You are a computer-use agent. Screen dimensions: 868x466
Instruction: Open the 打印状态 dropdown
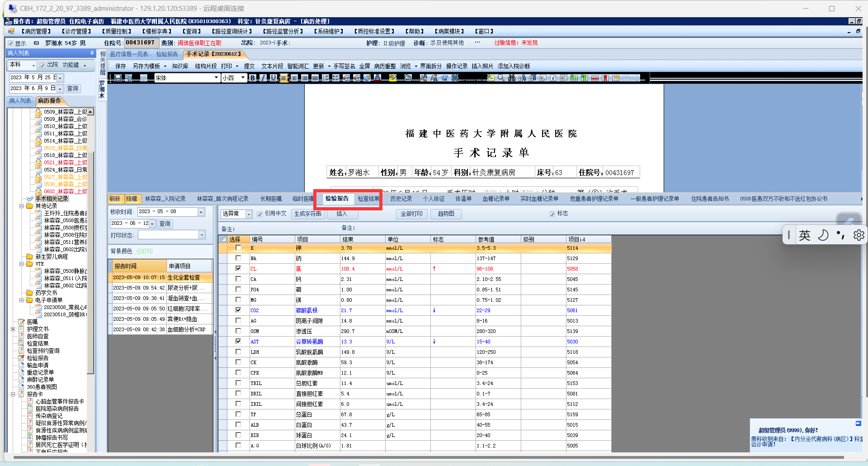click(202, 235)
